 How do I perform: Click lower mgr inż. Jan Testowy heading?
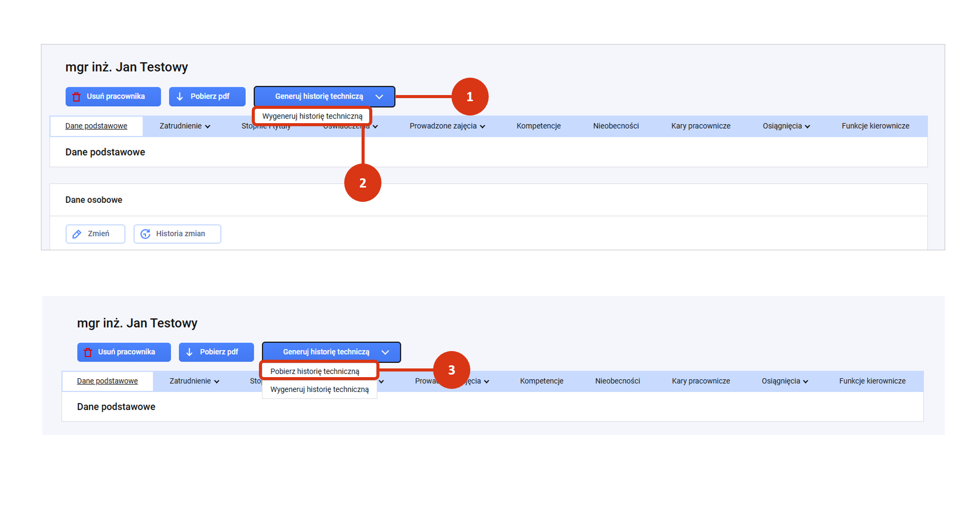137,323
